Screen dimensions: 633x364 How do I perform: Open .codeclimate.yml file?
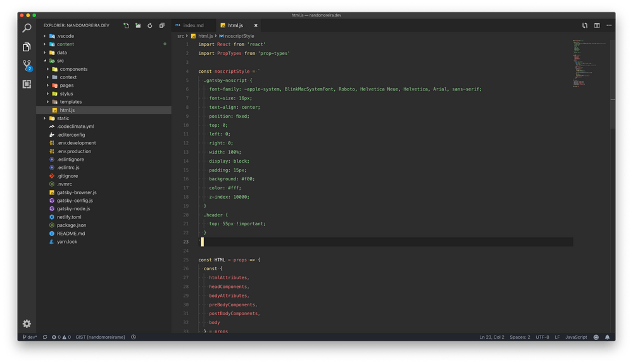tap(75, 127)
